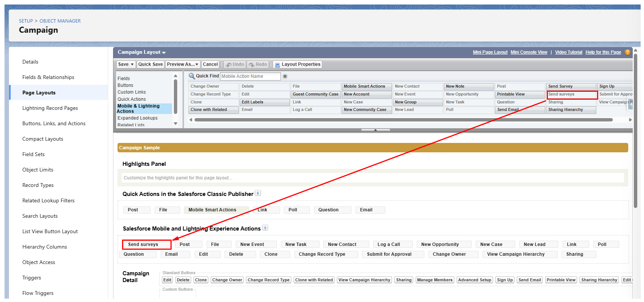Screen dimensions: 644x302
Task: Expand the Preview As menu
Action: coord(182,64)
